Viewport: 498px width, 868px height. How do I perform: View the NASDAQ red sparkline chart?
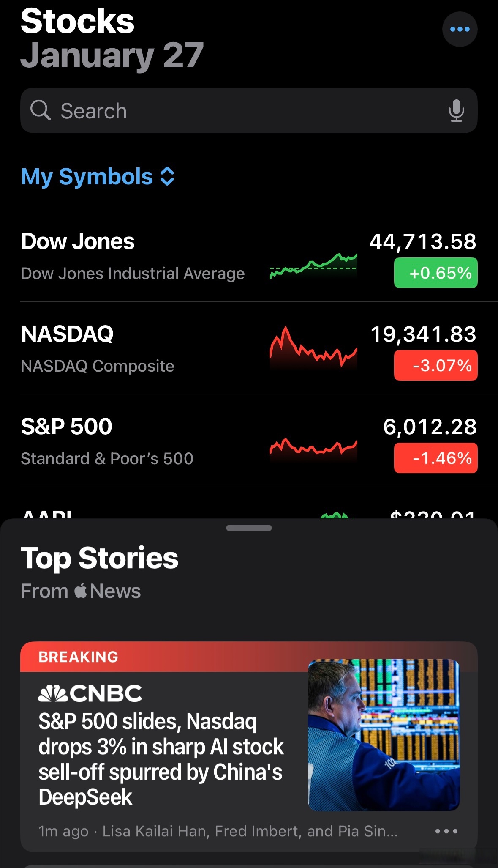coord(313,347)
